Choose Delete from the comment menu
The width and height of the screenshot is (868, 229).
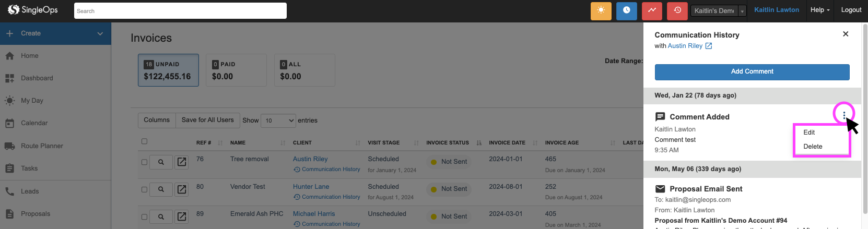[813, 147]
